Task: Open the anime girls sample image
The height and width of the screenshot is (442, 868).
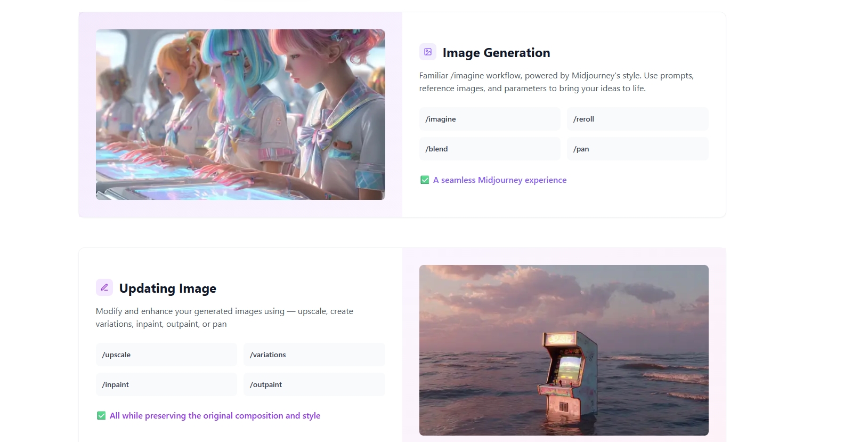Action: [240, 115]
